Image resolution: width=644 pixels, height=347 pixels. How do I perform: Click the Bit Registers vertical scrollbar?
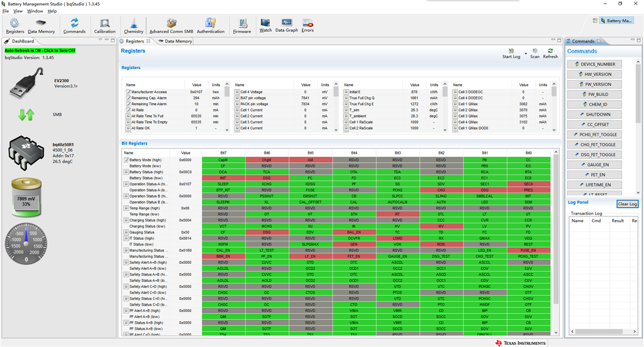point(557,242)
